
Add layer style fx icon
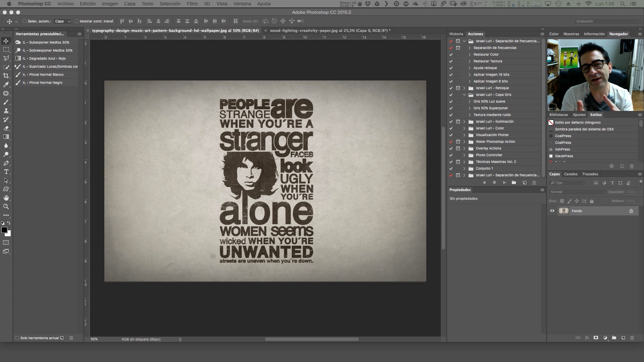pyautogui.click(x=587, y=338)
